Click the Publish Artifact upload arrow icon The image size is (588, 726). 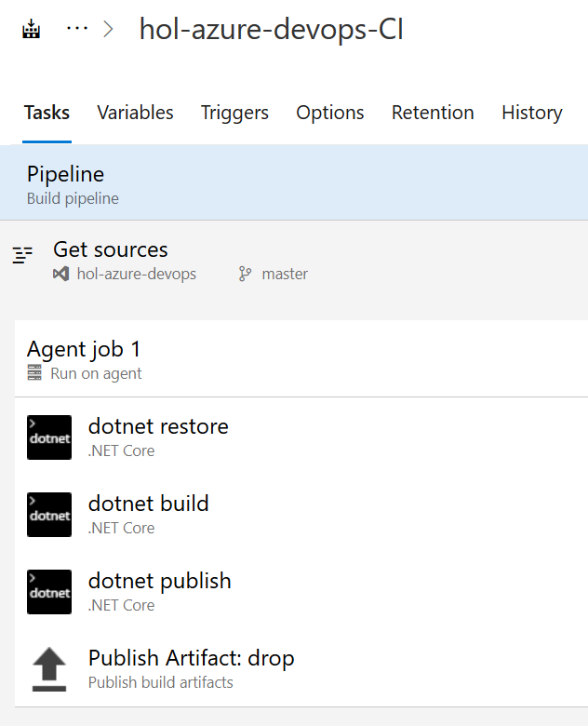coord(49,669)
